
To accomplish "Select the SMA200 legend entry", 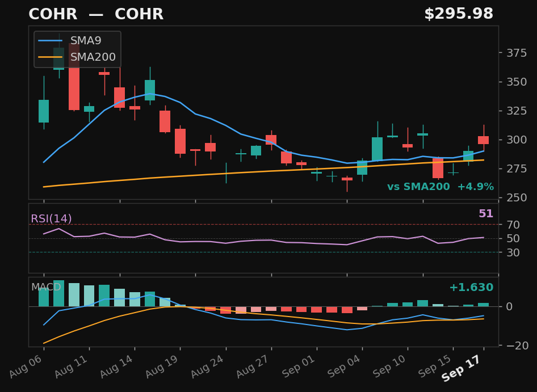I will pos(77,57).
